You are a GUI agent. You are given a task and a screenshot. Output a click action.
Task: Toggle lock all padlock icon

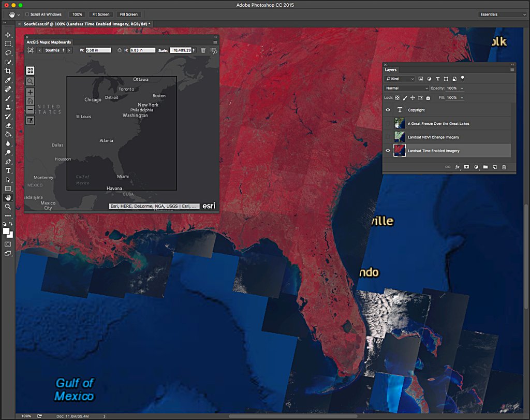coord(428,98)
